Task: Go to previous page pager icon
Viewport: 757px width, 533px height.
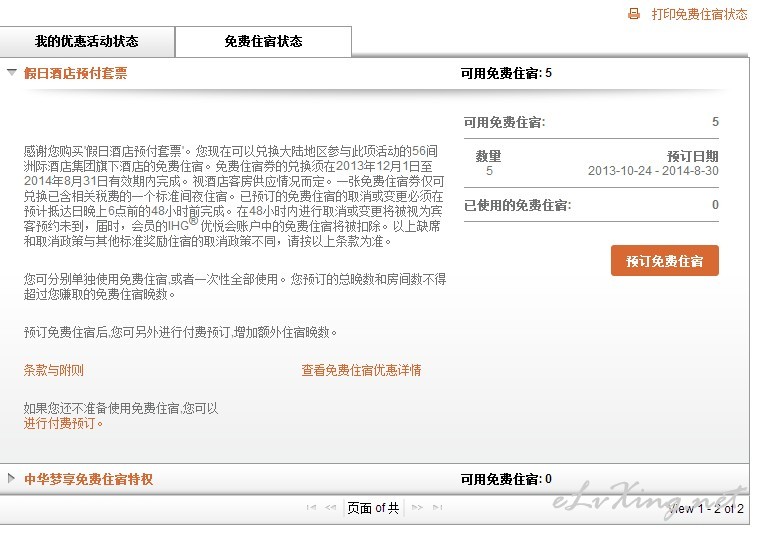Action: [330, 507]
